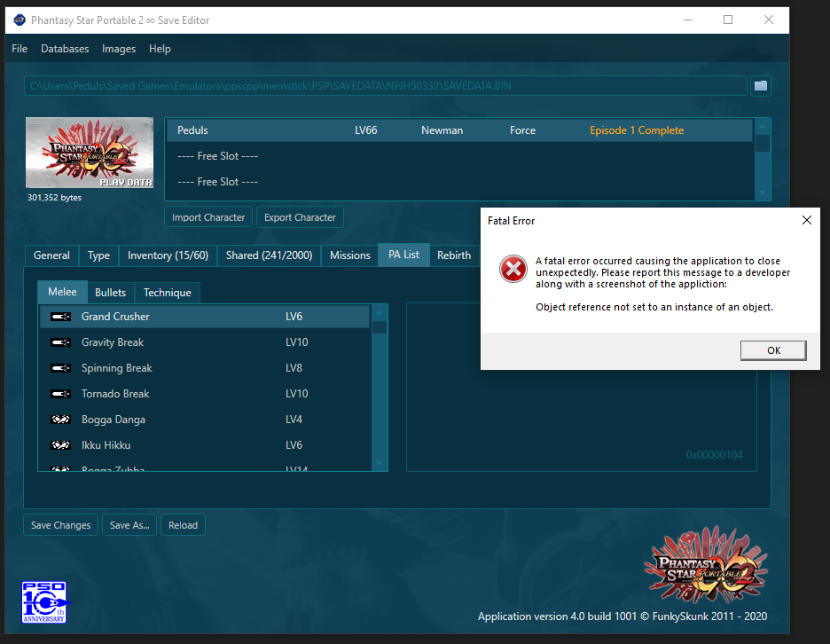Viewport: 830px width, 644px height.
Task: Click the Bogga Danga knuckles icon
Action: click(x=60, y=420)
